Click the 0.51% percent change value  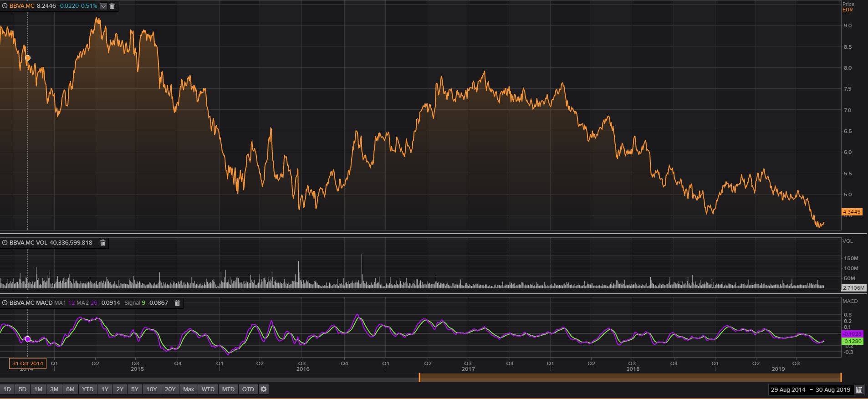point(89,6)
